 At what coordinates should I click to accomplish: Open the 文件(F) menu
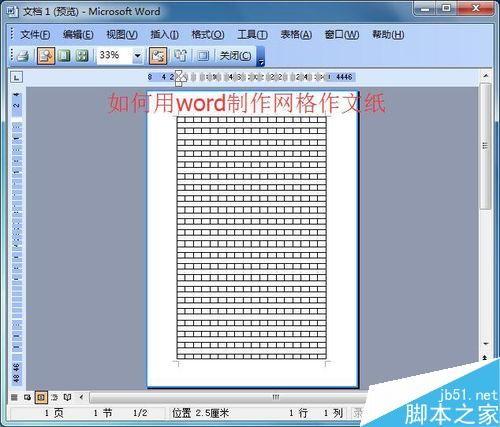pyautogui.click(x=35, y=34)
